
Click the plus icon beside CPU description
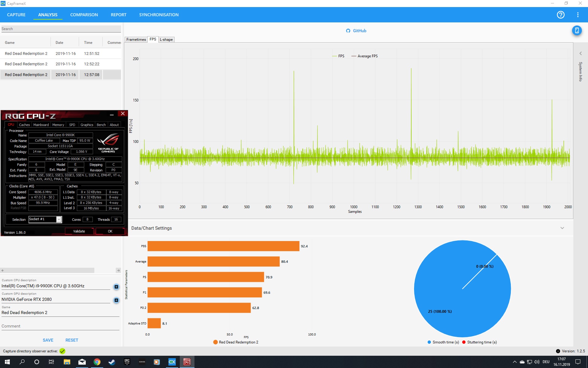click(x=116, y=287)
